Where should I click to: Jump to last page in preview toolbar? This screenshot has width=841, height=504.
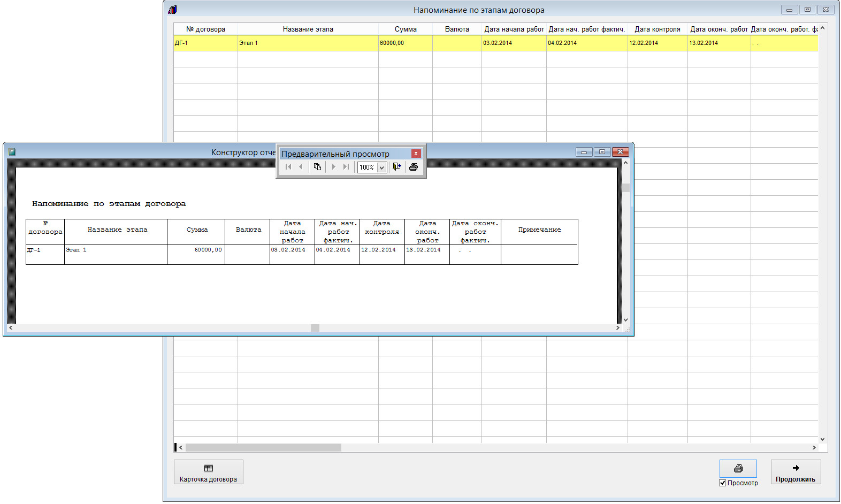(x=346, y=167)
